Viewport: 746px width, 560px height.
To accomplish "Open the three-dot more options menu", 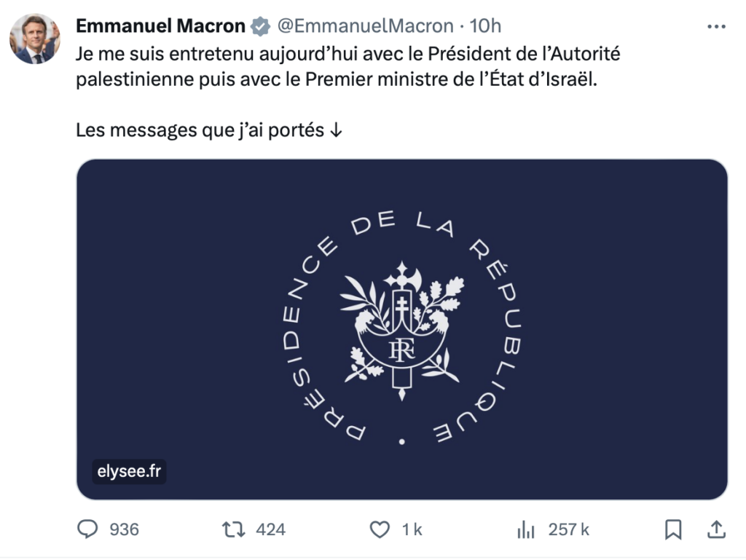I will point(716,26).
